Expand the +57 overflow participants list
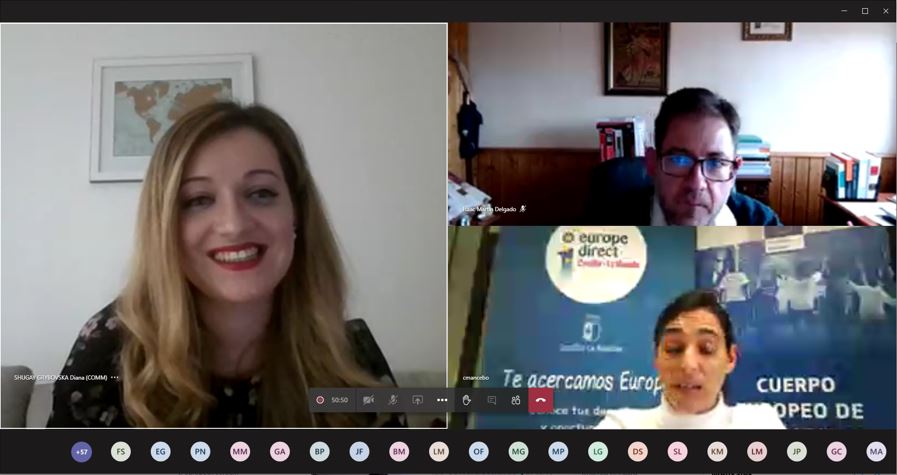Image resolution: width=897 pixels, height=475 pixels. click(81, 452)
